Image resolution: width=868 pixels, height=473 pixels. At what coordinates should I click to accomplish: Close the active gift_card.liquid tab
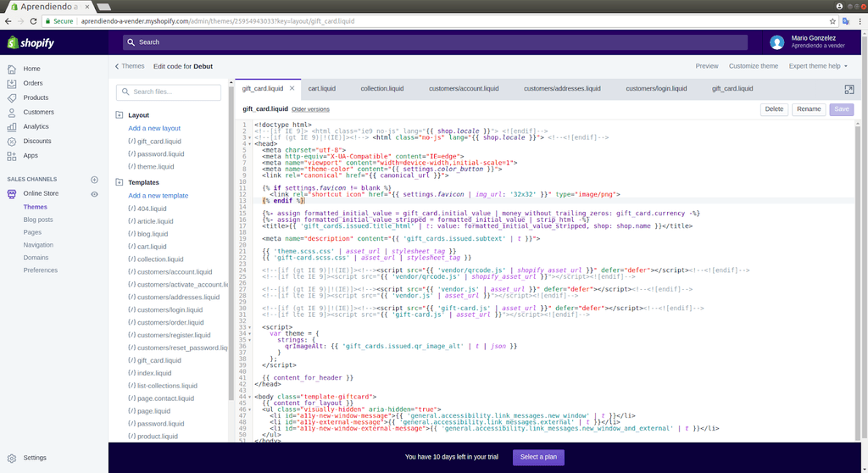pos(292,88)
